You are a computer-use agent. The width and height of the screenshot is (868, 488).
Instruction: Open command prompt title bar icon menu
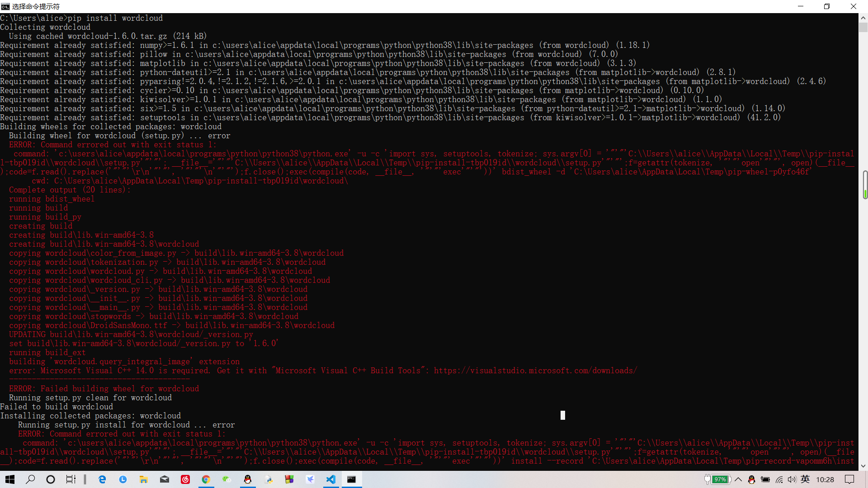pos(5,6)
